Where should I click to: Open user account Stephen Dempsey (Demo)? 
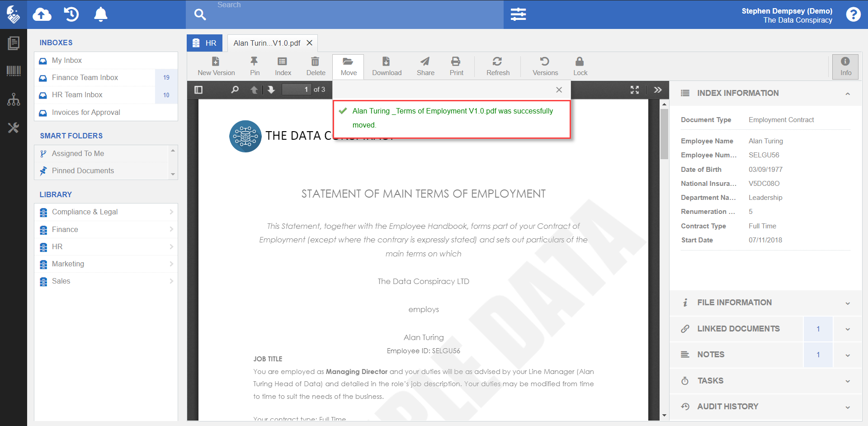(787, 15)
